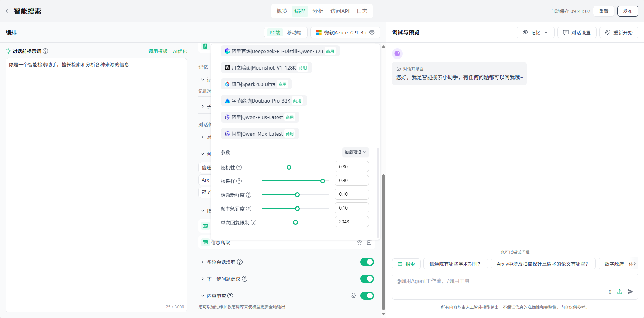644x318 pixels.
Task: Select model 阿里|Qwen-Max-Latest
Action: pyautogui.click(x=260, y=134)
